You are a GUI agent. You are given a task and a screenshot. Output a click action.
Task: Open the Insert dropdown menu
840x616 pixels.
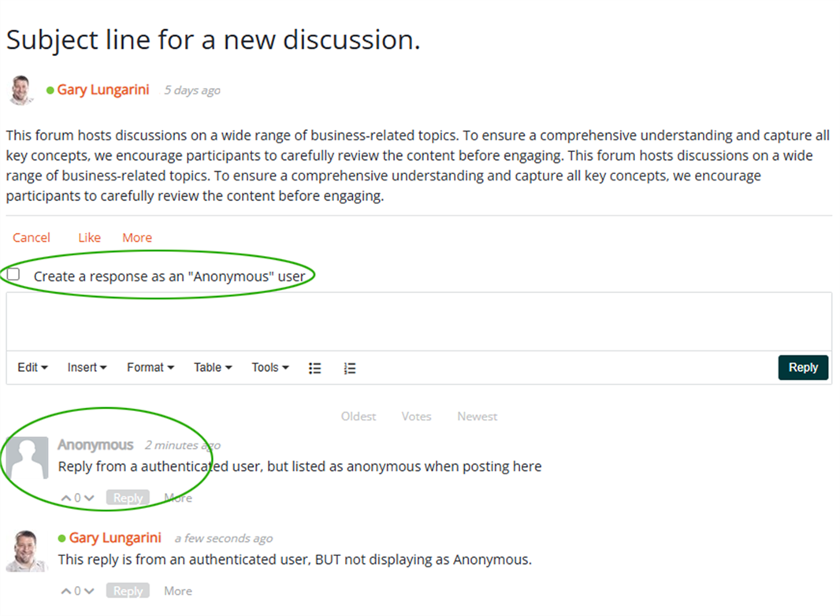87,367
